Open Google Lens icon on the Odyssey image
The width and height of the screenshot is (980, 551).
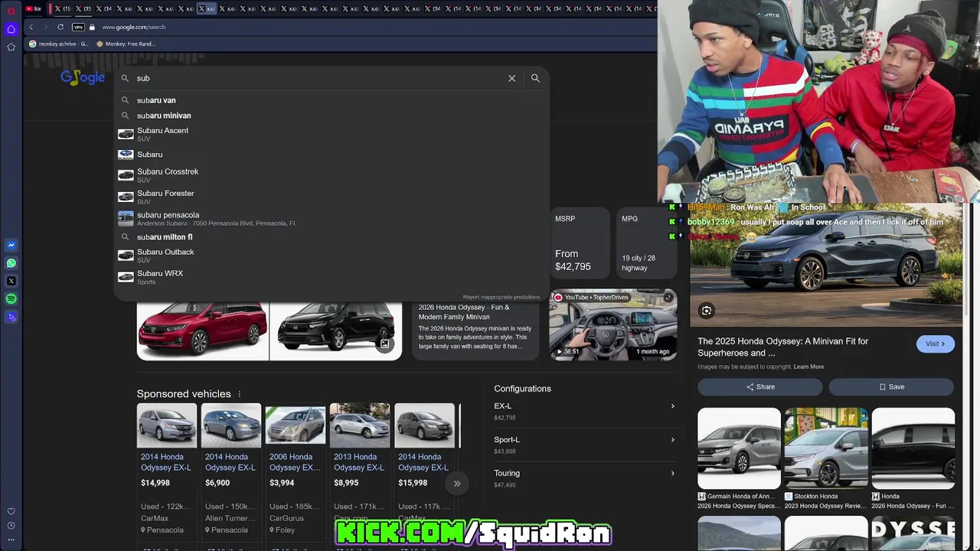click(707, 310)
